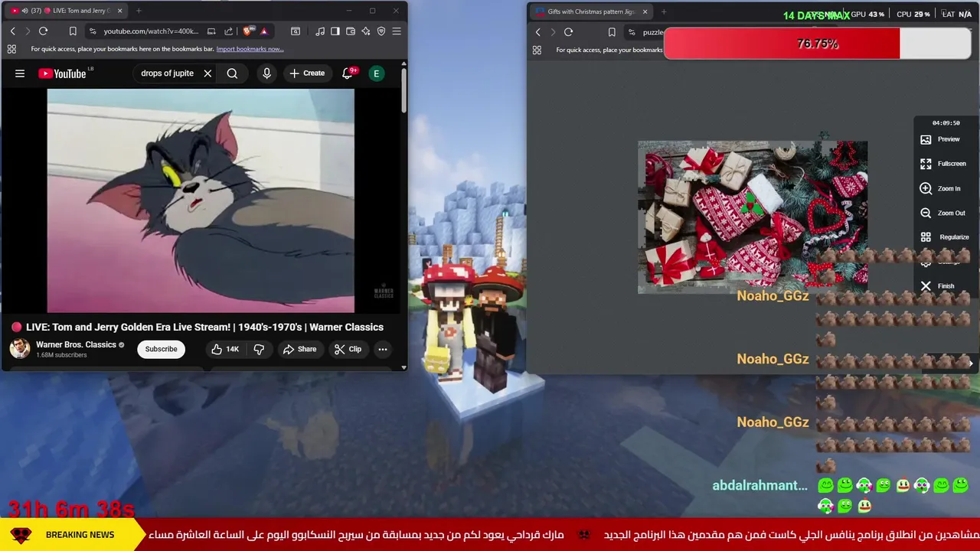Click the YouTube search field
Viewport: 980px width, 551px height.
pyautogui.click(x=167, y=73)
